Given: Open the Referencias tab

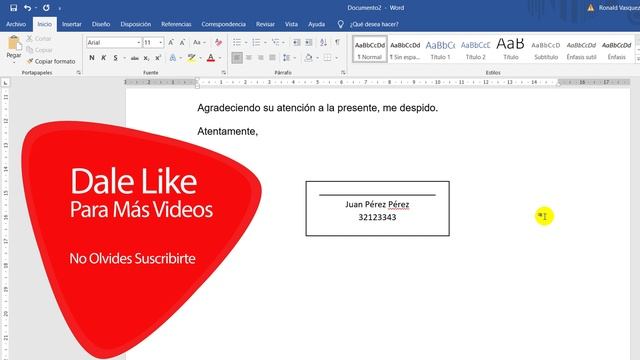Looking at the screenshot, I should pos(176,24).
